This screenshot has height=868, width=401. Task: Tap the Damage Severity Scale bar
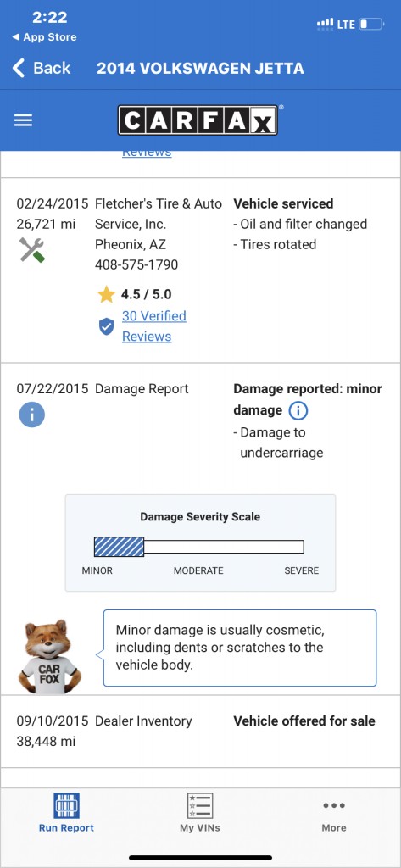tap(199, 547)
